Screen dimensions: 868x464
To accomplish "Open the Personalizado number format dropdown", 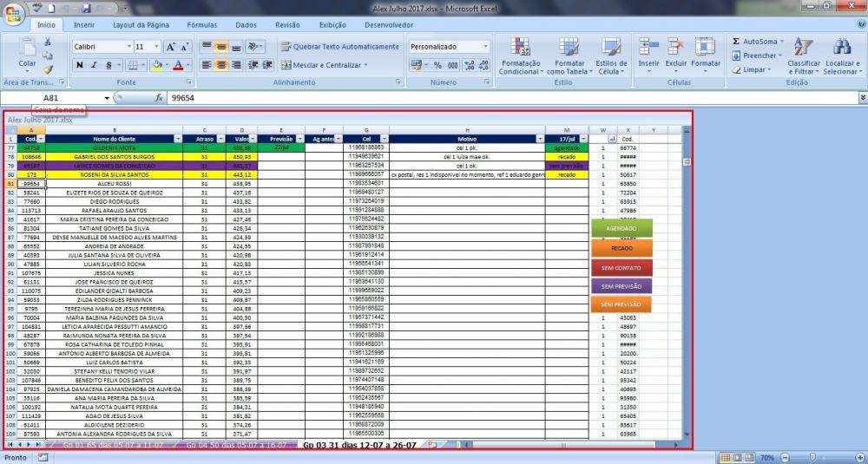I will point(485,47).
